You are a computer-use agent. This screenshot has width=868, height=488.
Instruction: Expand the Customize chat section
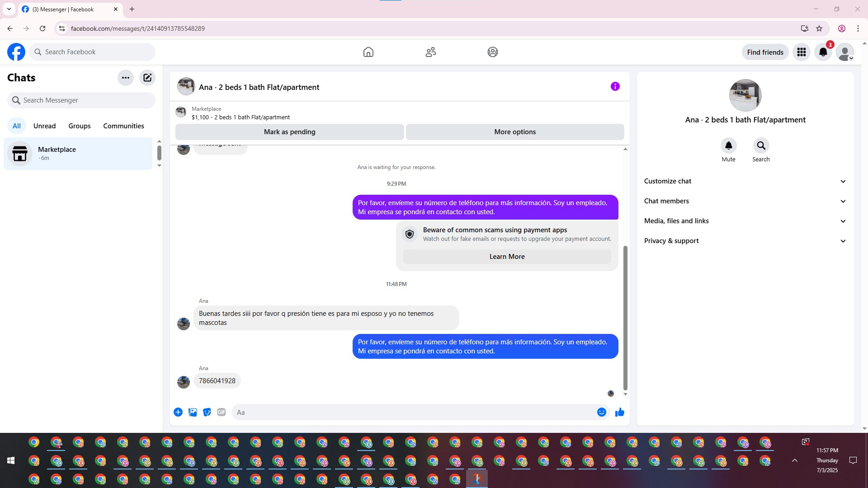click(x=745, y=181)
